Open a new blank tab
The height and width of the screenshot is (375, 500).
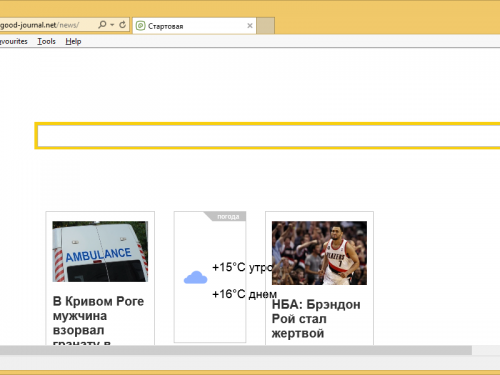coord(266,26)
